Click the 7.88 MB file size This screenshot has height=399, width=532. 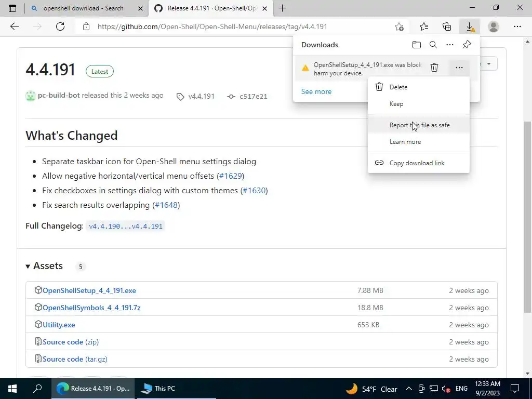(x=370, y=290)
